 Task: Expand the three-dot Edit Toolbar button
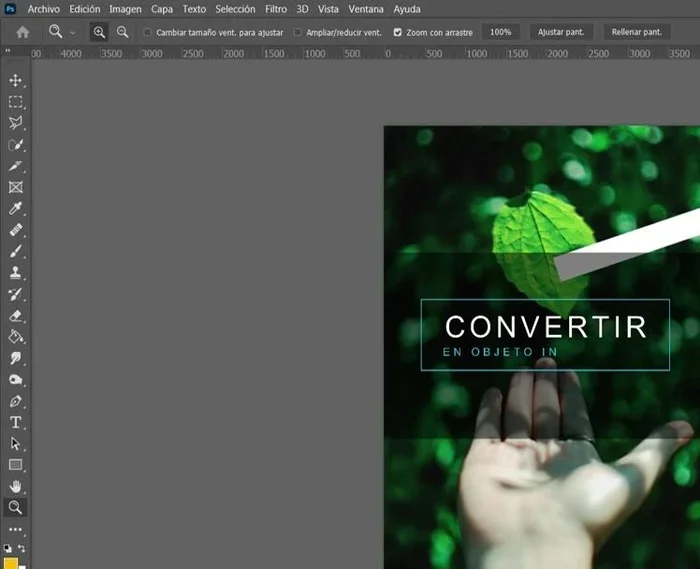tap(15, 529)
